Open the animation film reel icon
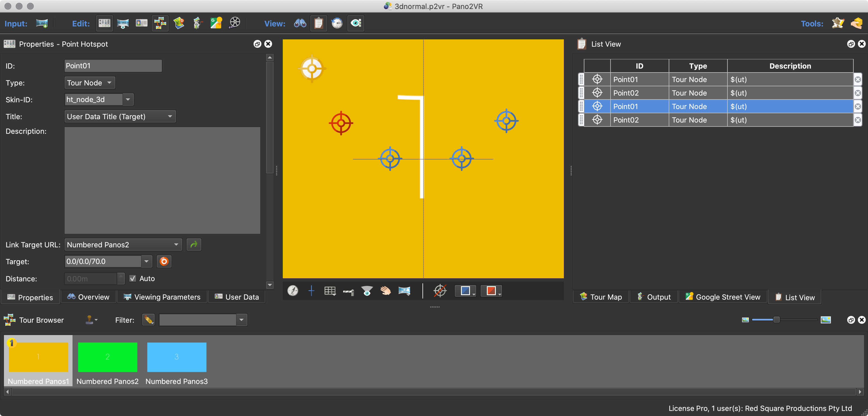Screen dimensions: 868x416 pyautogui.click(x=234, y=23)
